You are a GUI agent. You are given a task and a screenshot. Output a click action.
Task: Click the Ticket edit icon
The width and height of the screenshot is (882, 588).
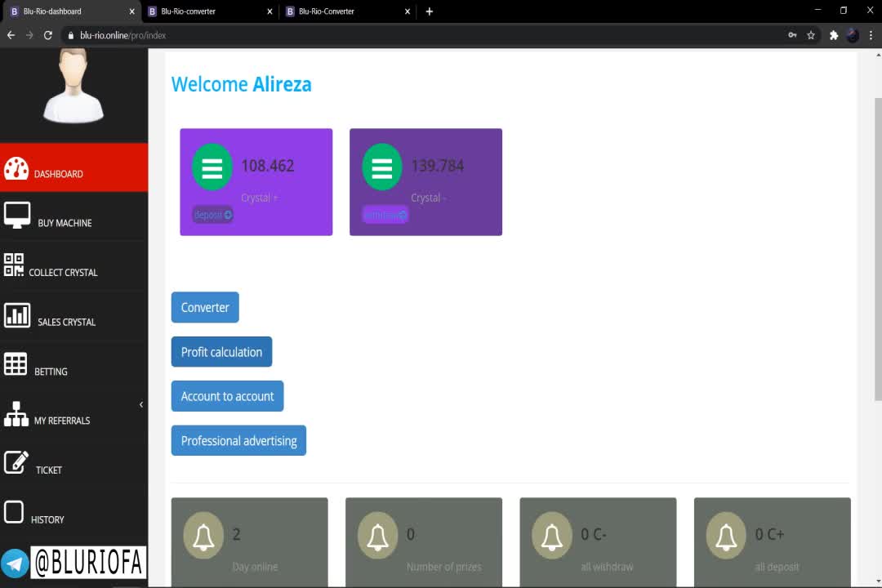16,462
